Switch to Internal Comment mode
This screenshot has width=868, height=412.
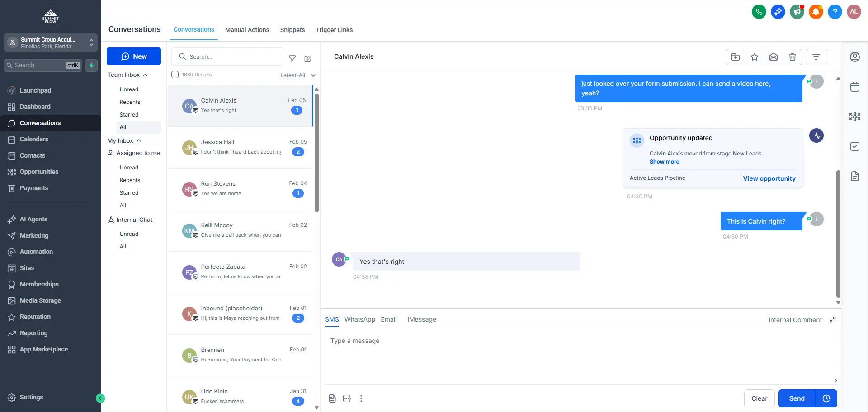click(795, 320)
